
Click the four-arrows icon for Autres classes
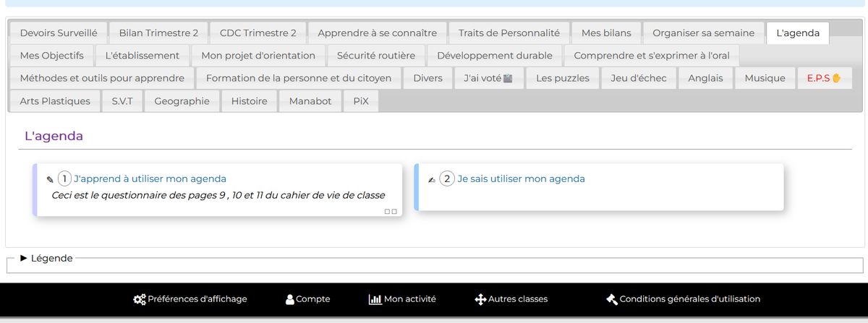[480, 299]
